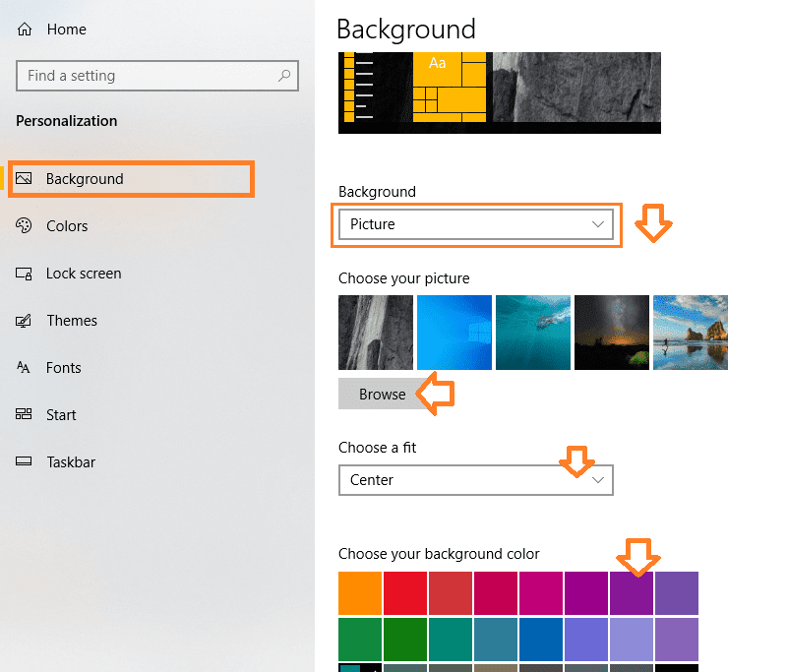787x672 pixels.
Task: Click the Themes brush icon
Action: (x=24, y=320)
